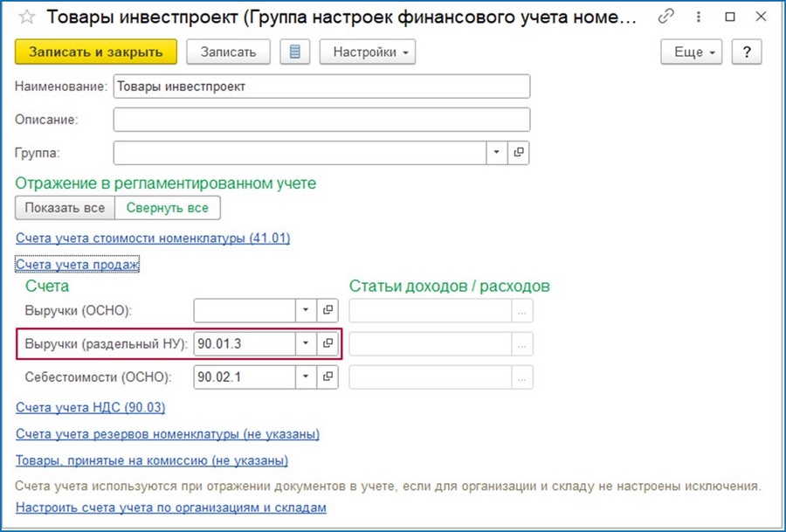Click the Выручки (ОСНО) article field

(430, 311)
